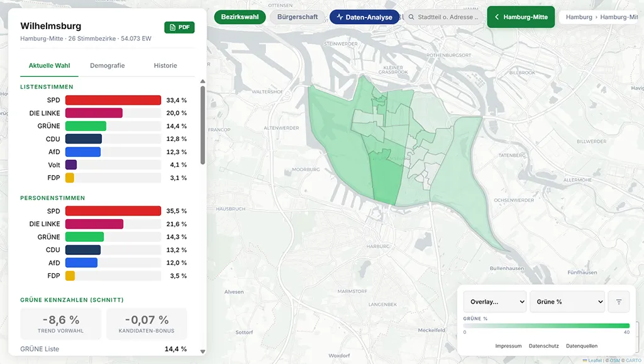Click back chevron on Hamburg-Mitte button
Image resolution: width=644 pixels, height=364 pixels.
(x=497, y=17)
